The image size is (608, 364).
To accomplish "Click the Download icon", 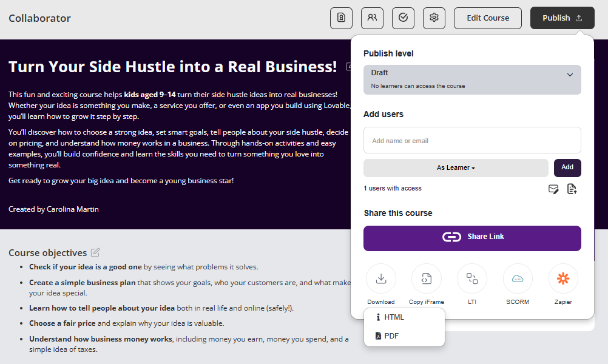I will point(381,279).
